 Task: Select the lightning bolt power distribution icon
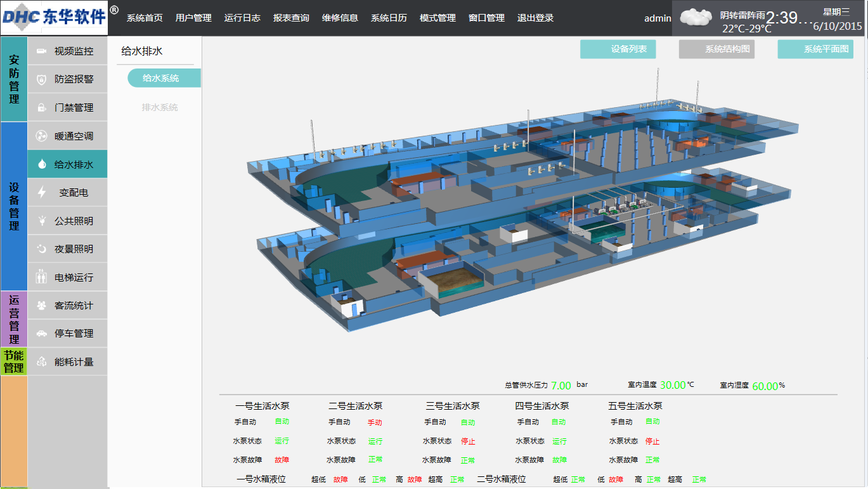point(42,192)
